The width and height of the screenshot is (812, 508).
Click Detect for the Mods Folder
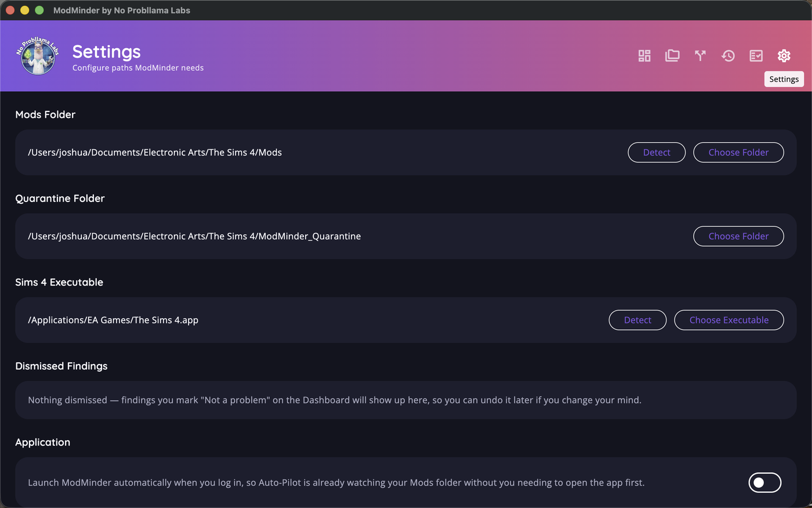(657, 152)
